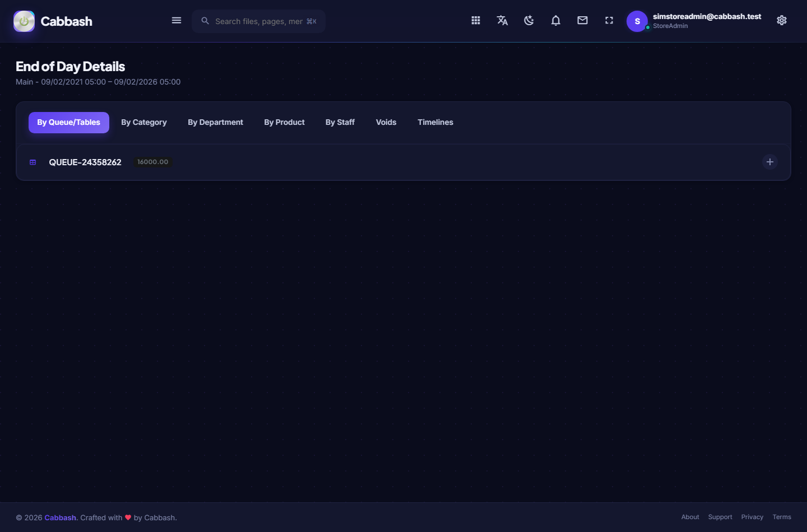Follow the Cabbash link in footer
Screen dimensions: 807x532
[x=60, y=518]
